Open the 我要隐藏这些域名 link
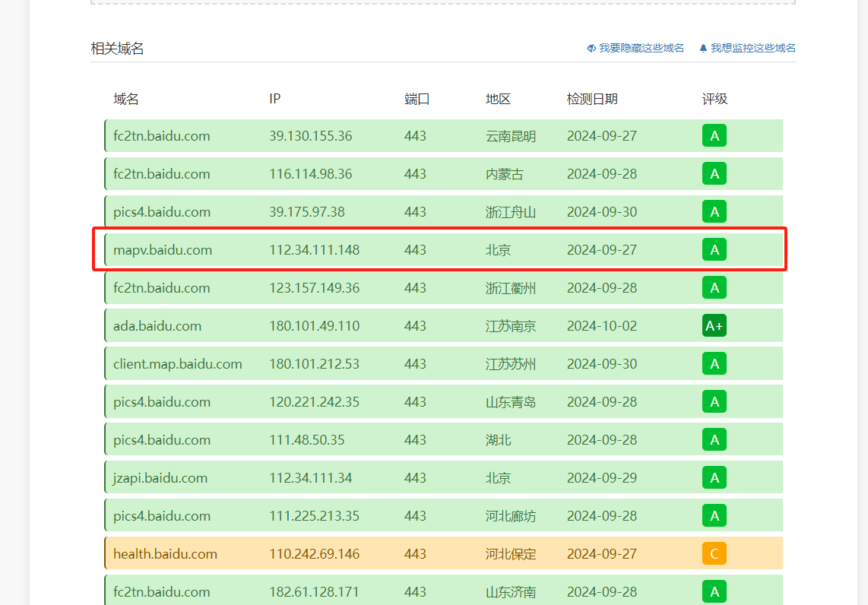Image resolution: width=868 pixels, height=605 pixels. pyautogui.click(x=641, y=48)
